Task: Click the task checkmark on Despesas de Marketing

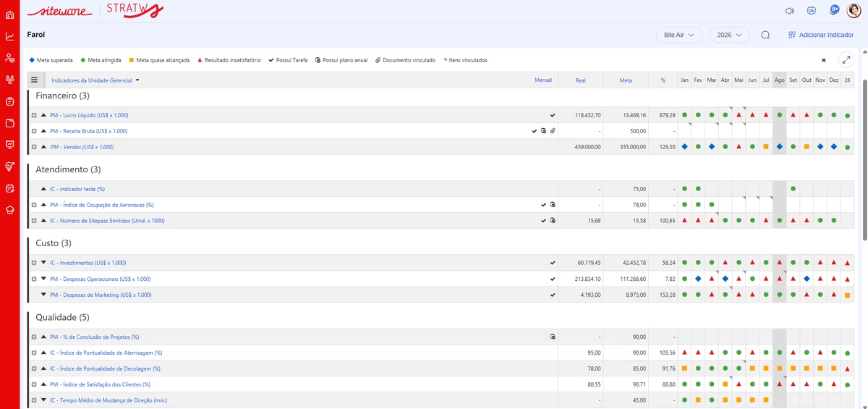Action: (553, 295)
